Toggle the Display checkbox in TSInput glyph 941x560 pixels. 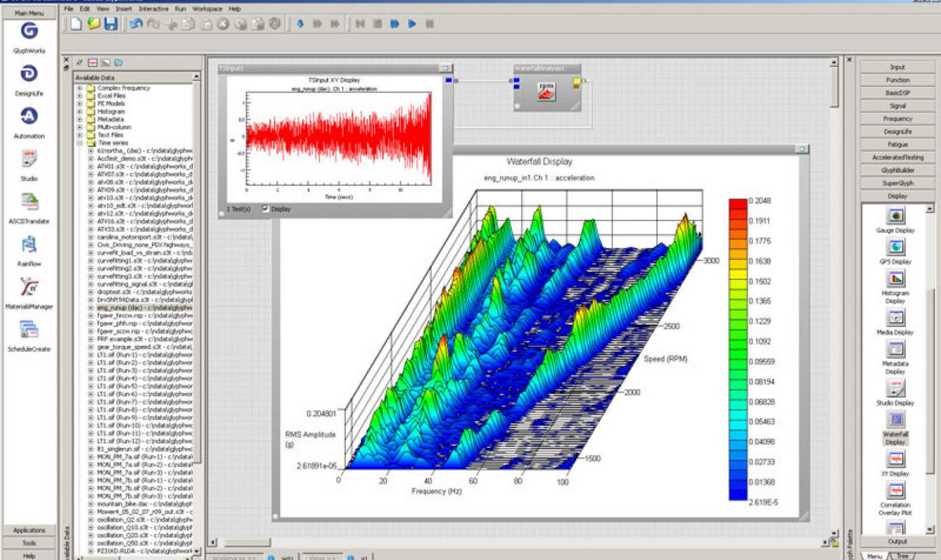pyautogui.click(x=265, y=209)
